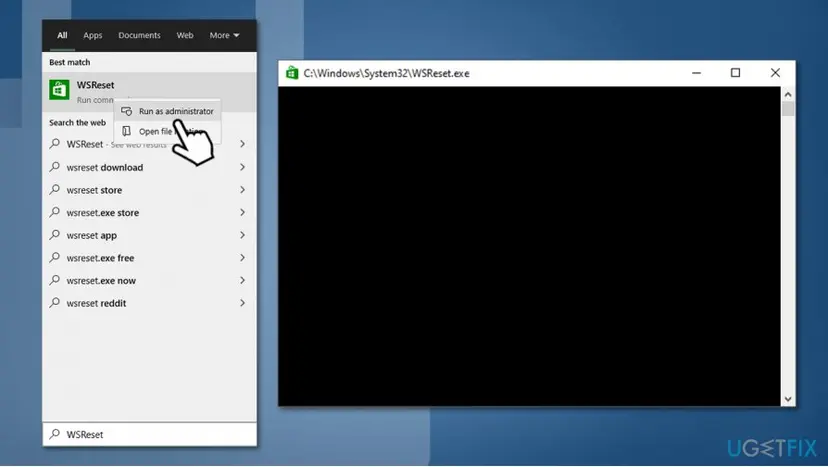Select the wsreset app suggestion
This screenshot has width=828, height=467.
coord(149,235)
